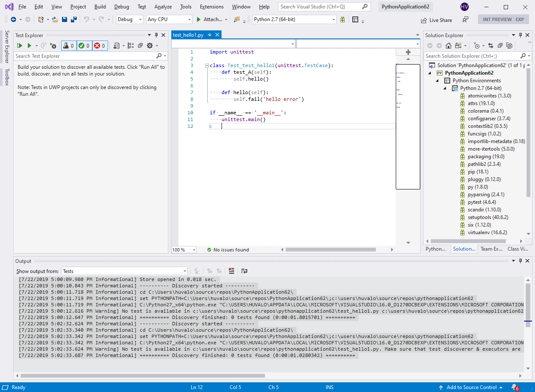The image size is (535, 392).
Task: Switch to the Class Vi... tab
Action: (x=518, y=249)
